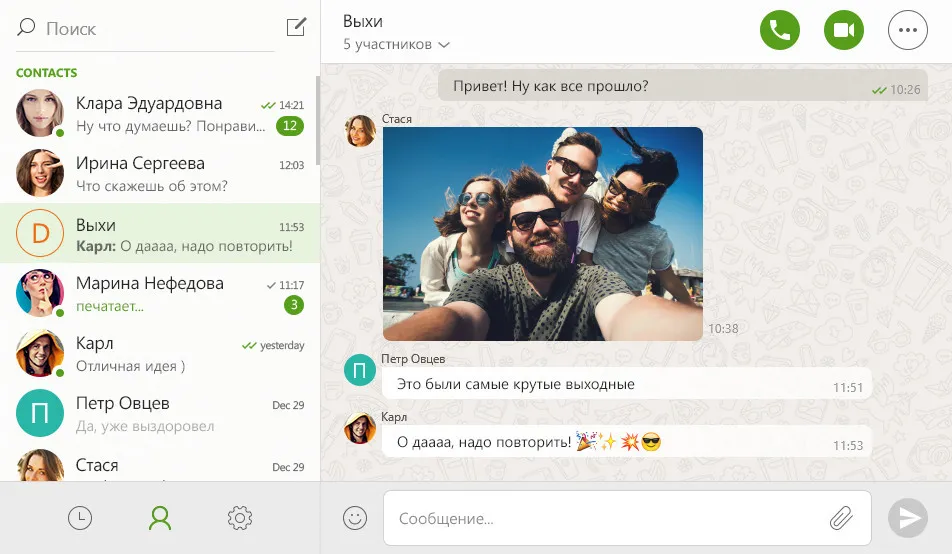
Task: Switch to the contacts person tab
Action: coord(160,518)
